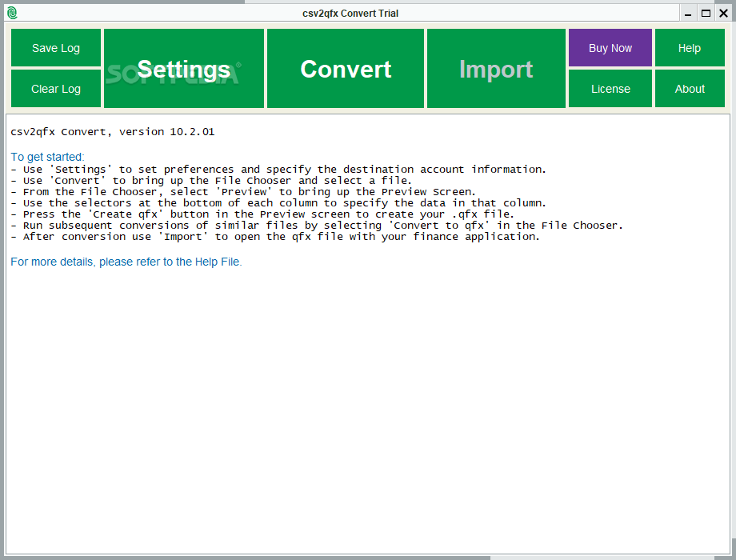Click the window title 'csv2qfx Convert Trial'
The height and width of the screenshot is (560, 736).
point(350,13)
